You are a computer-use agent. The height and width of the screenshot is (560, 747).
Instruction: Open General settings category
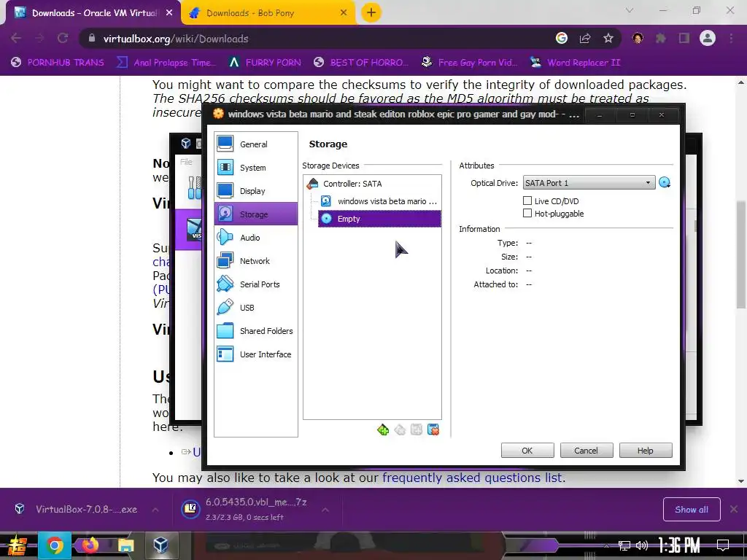click(256, 144)
